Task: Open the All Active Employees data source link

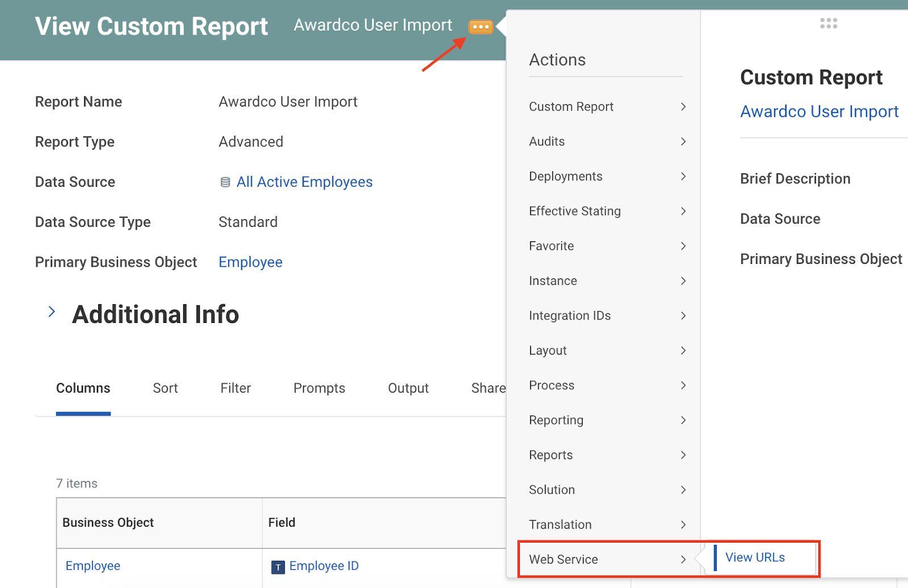Action: [304, 182]
